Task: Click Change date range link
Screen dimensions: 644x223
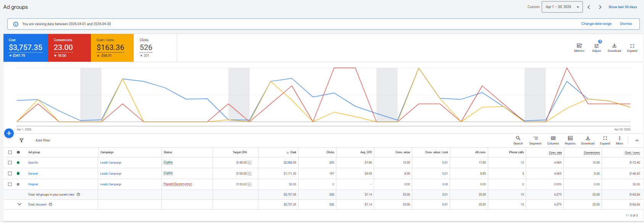Action: pos(596,24)
